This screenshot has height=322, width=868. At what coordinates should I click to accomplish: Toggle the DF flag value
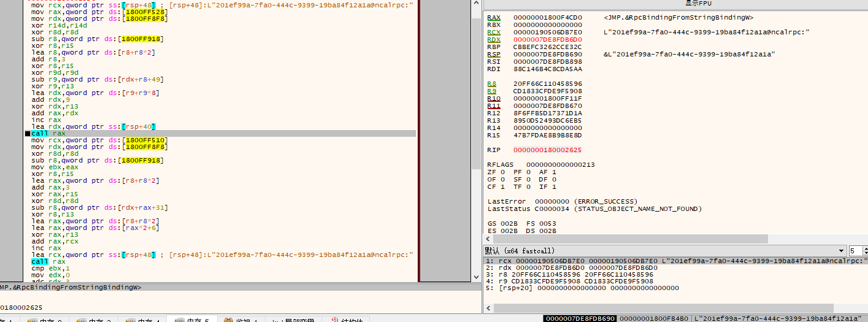coord(554,179)
